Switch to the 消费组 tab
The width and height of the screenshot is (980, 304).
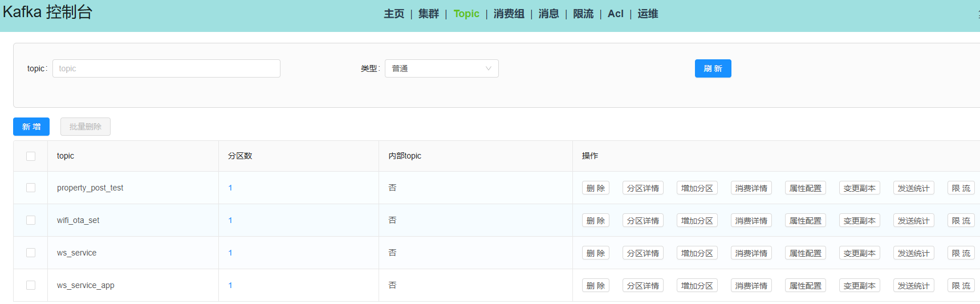click(x=509, y=14)
